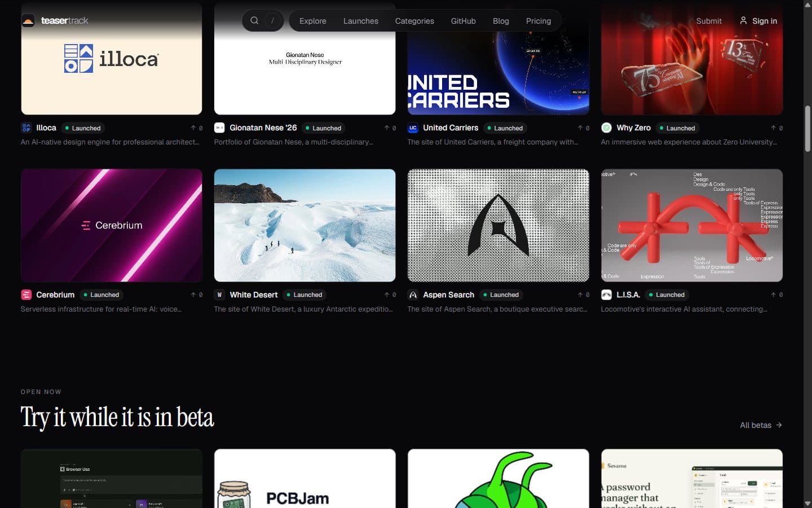
Task: Open the Cerebrium magenta thumbnail
Action: (x=112, y=225)
